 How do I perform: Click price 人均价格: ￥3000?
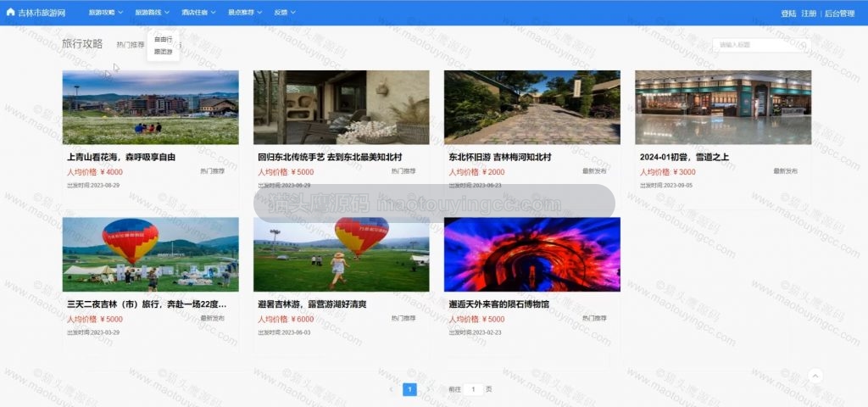click(668, 172)
